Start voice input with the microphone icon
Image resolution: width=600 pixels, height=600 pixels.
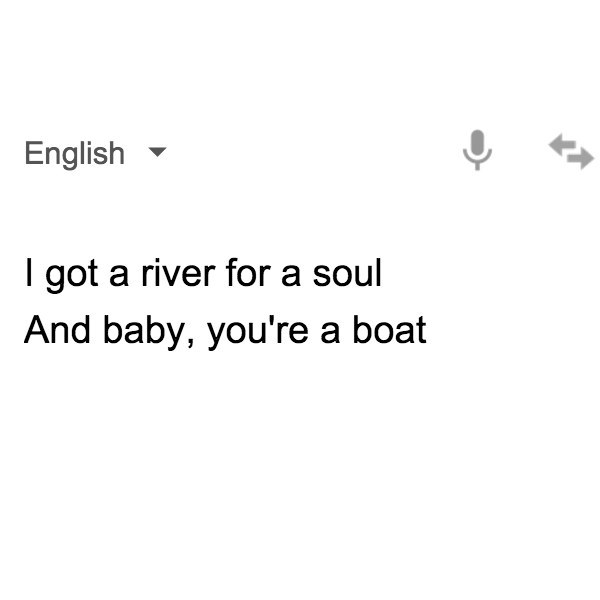click(477, 150)
